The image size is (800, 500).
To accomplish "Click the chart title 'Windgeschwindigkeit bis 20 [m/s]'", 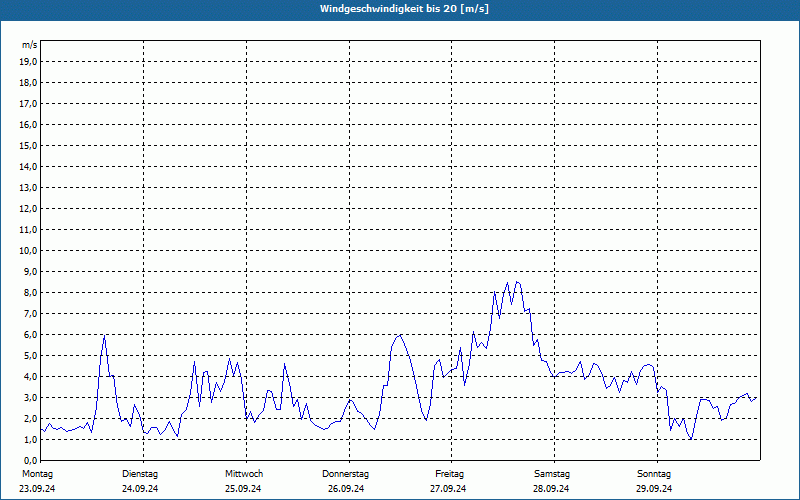I will click(404, 9).
